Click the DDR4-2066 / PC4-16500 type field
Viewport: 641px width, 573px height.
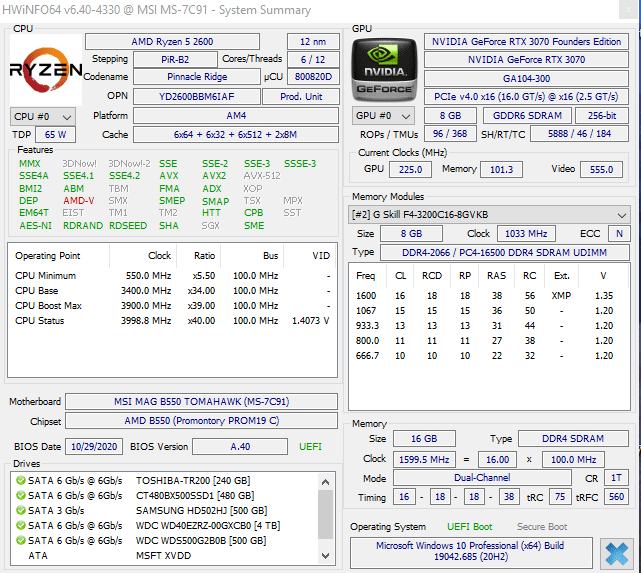[504, 253]
